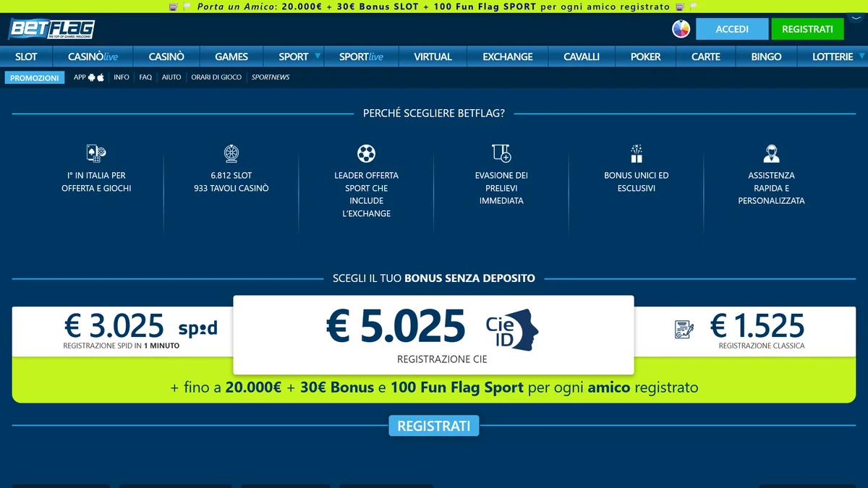Viewport: 868px width, 488px height.
Task: Click the 'Porta un Amico' top banner text
Action: click(434, 7)
